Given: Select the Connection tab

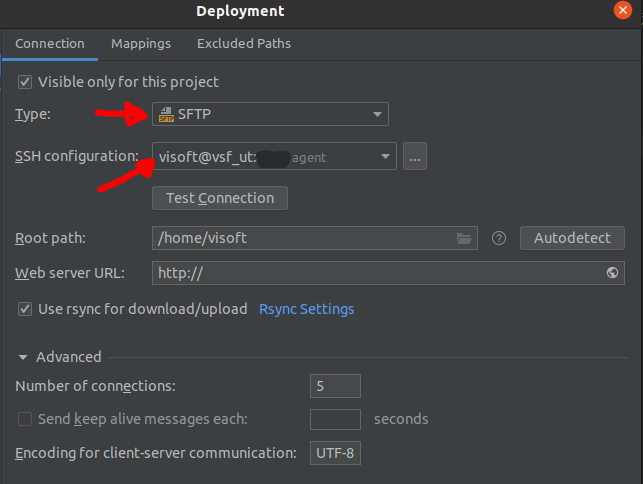Looking at the screenshot, I should point(50,44).
